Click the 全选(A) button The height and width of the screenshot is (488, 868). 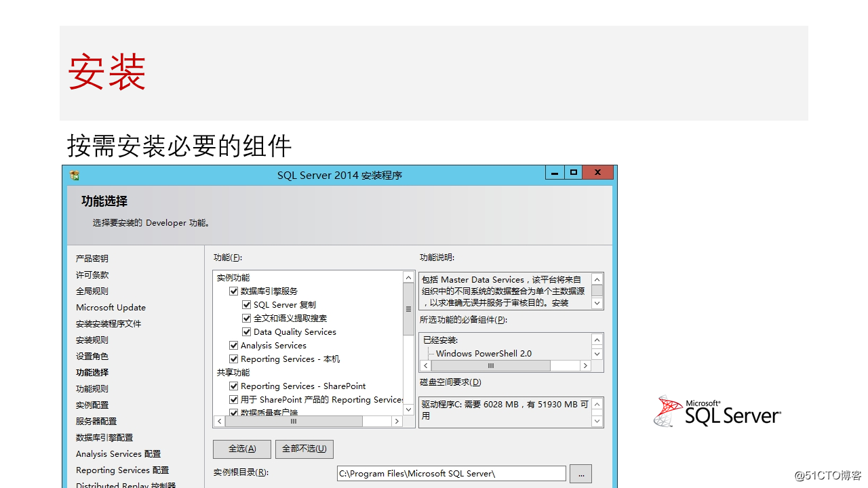tap(242, 449)
